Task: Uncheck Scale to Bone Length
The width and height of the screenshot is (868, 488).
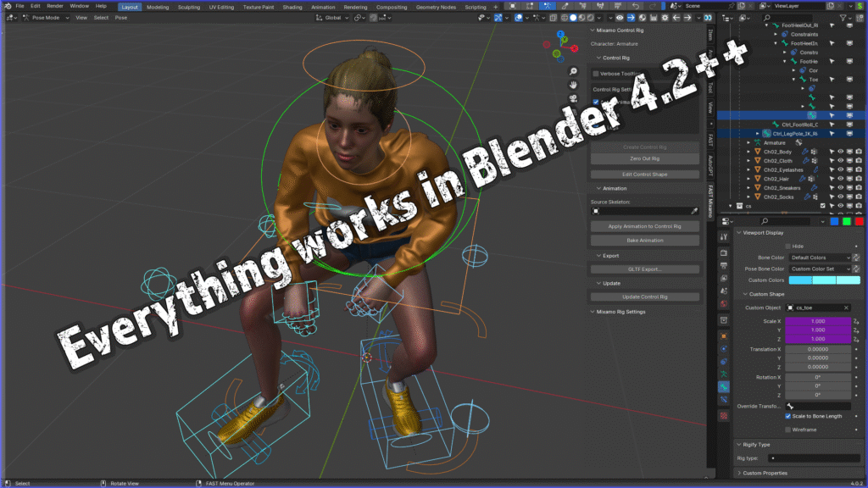Action: (x=787, y=416)
